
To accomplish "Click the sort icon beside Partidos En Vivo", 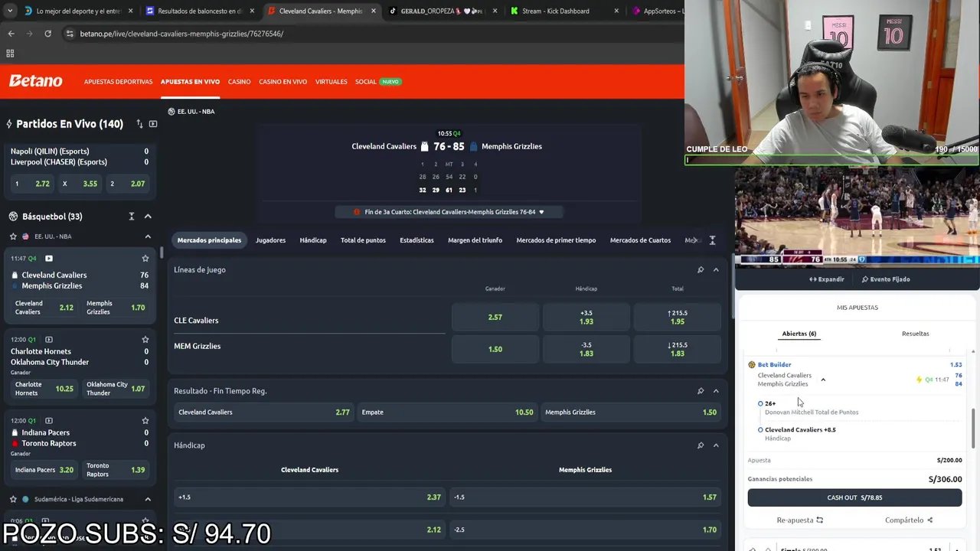I will pyautogui.click(x=139, y=124).
